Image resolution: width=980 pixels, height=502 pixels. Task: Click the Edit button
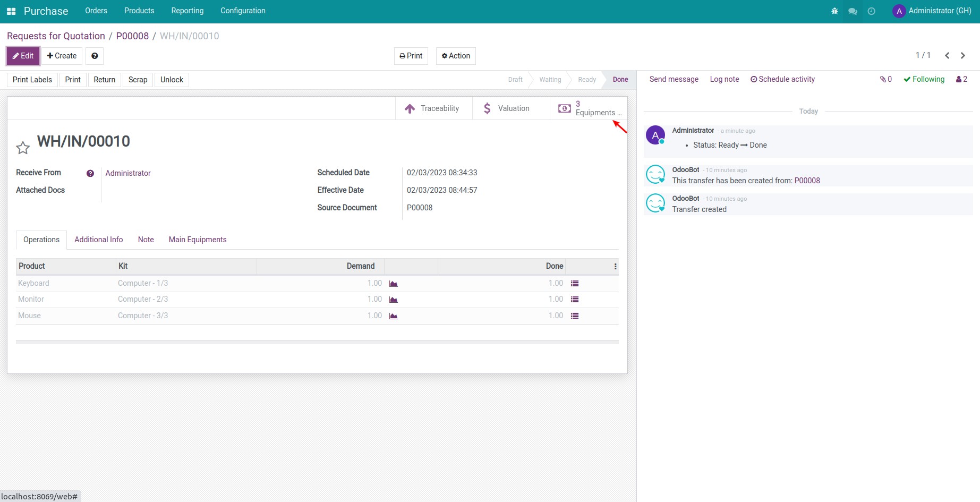23,56
